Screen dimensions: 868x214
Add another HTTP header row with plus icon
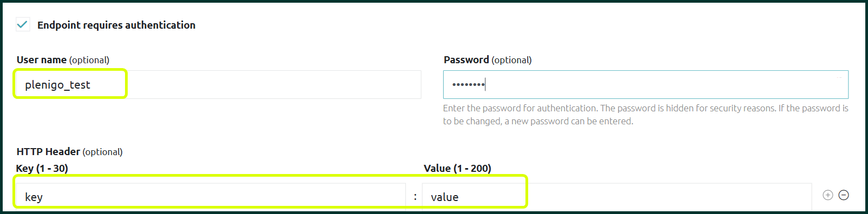[x=827, y=195]
